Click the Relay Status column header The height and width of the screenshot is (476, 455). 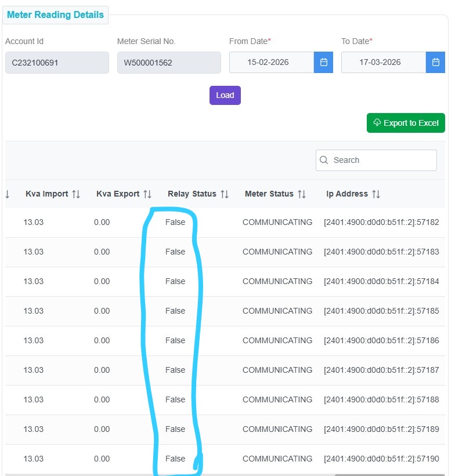(x=192, y=194)
